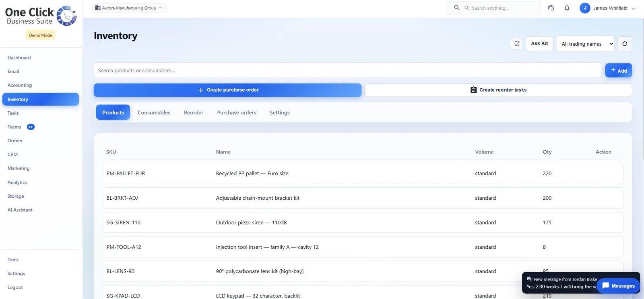This screenshot has width=644, height=299.
Task: Switch to the Reorder tab
Action: 194,113
